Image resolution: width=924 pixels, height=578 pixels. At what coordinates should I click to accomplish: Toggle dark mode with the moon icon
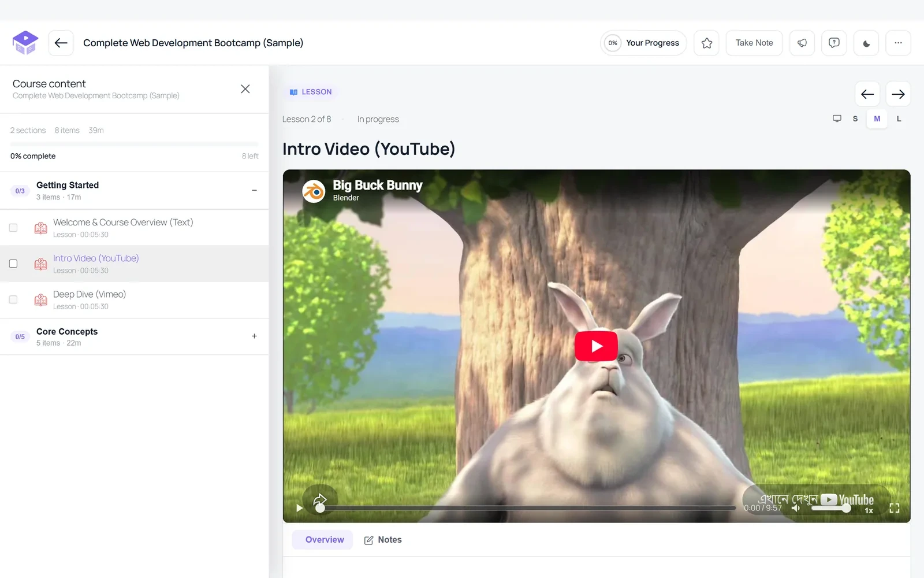pos(866,43)
